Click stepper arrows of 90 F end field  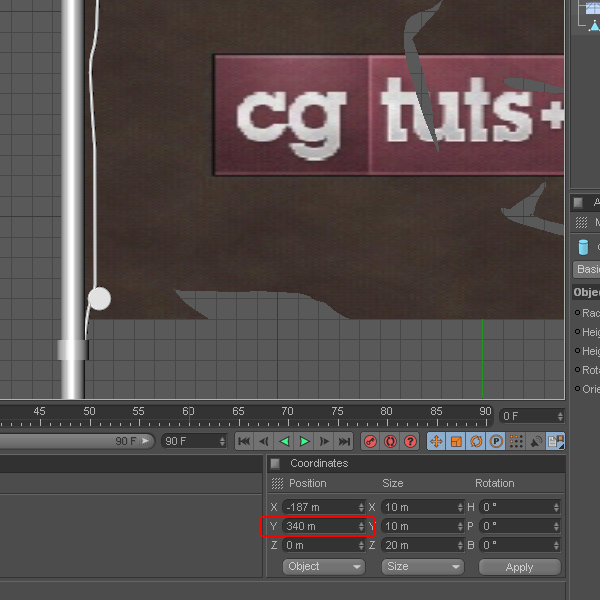tap(222, 441)
